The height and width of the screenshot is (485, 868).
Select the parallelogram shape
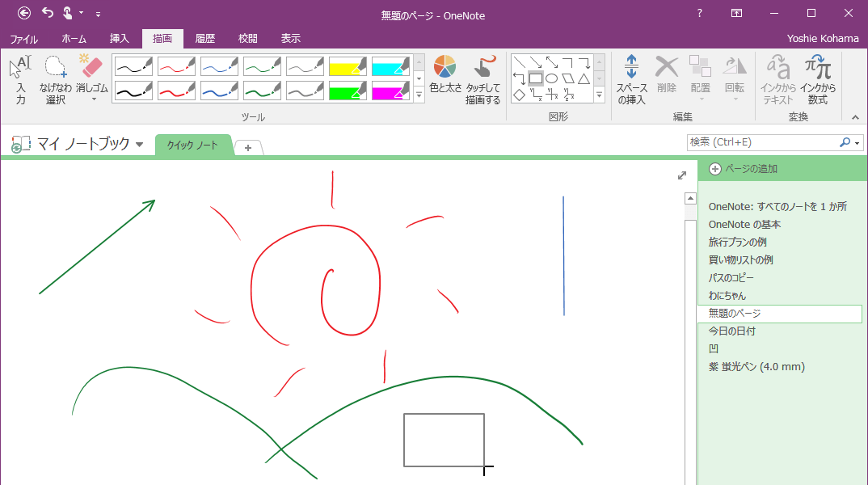568,78
